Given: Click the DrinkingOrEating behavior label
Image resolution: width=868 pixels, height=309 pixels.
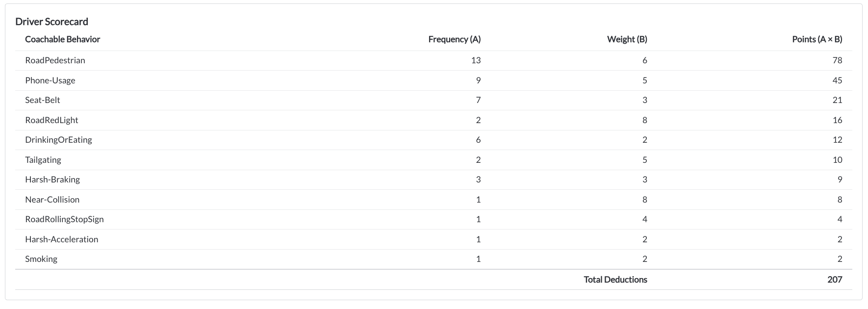Looking at the screenshot, I should coord(58,140).
